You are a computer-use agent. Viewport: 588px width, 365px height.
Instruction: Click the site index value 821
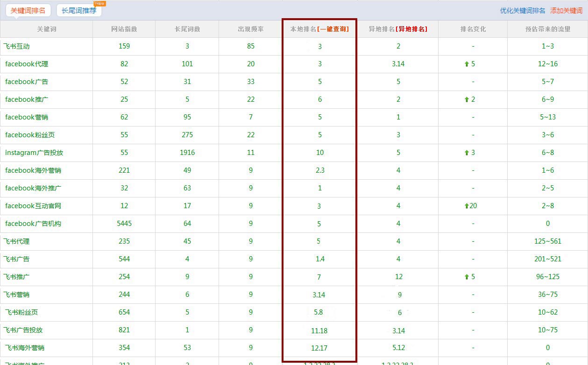pos(124,330)
